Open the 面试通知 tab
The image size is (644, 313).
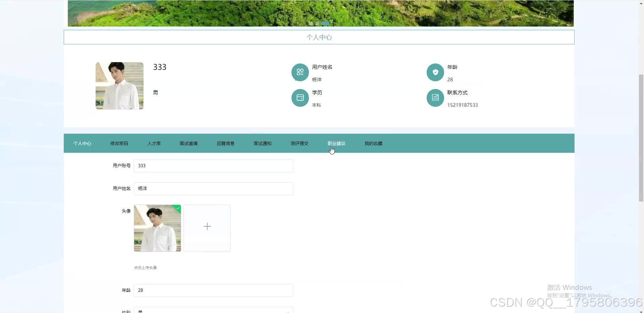click(x=262, y=143)
